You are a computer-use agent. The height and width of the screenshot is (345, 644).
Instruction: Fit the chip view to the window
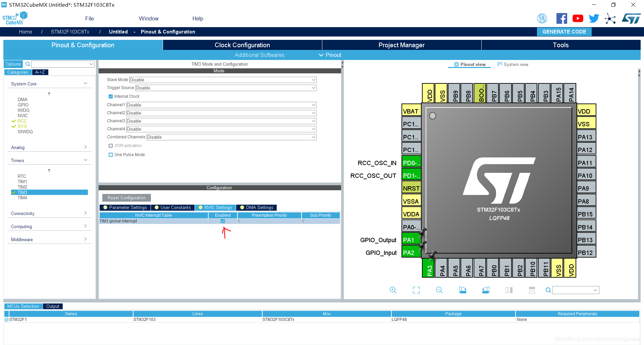[x=416, y=290]
